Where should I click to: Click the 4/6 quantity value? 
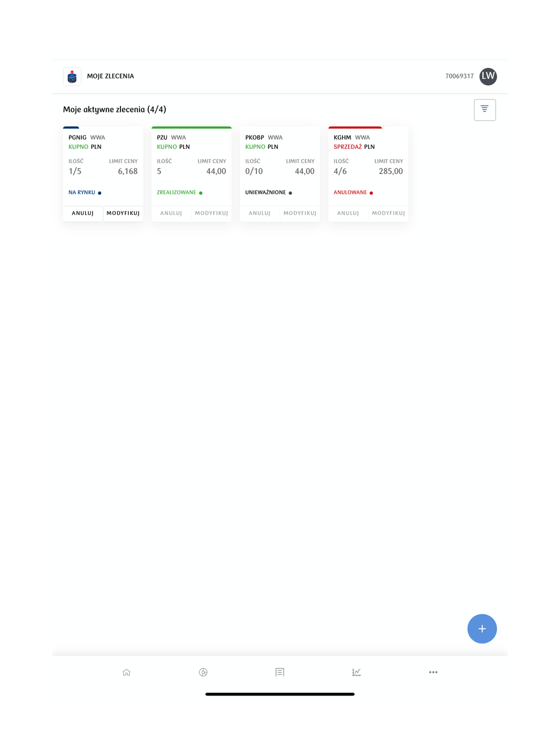tap(340, 171)
